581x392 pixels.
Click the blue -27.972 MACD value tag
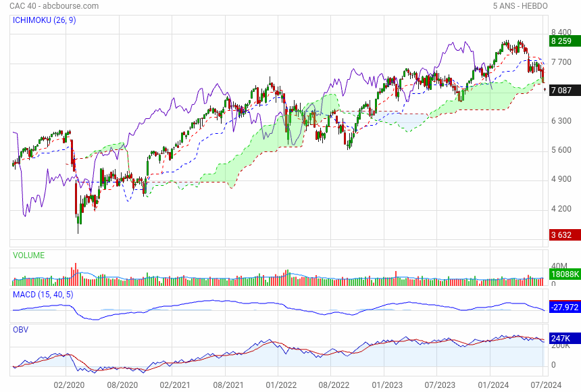click(x=565, y=308)
